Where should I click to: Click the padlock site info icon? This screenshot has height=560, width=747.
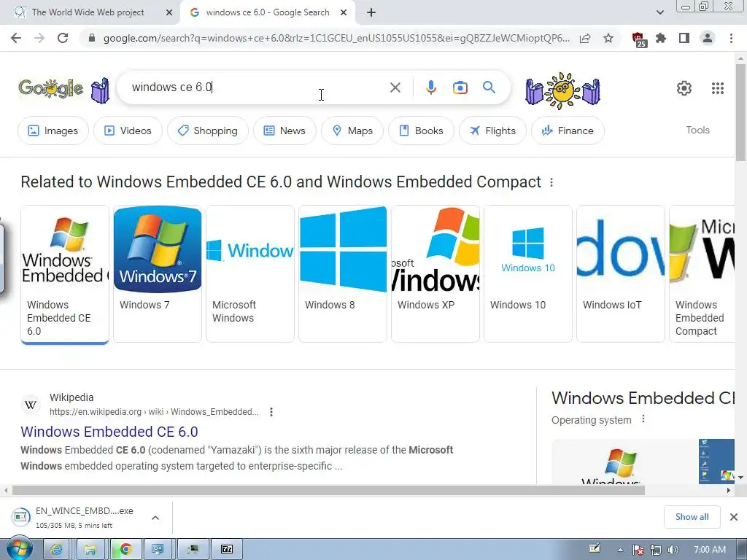[92, 38]
